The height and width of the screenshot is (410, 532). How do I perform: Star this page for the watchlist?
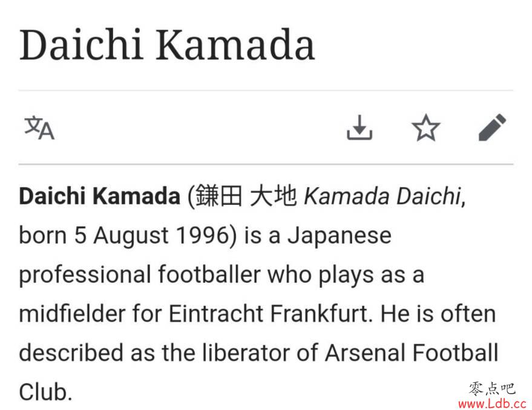coord(425,128)
